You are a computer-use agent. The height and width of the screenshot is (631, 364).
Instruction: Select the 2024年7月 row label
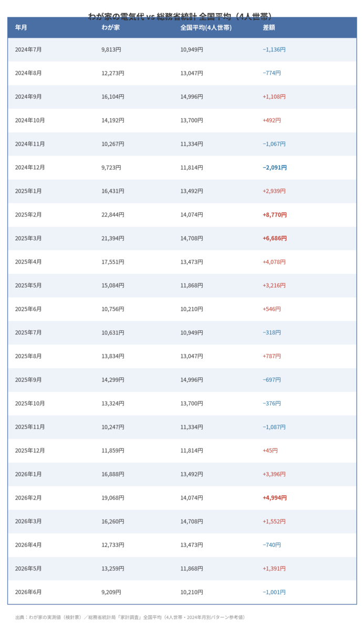[x=28, y=49]
